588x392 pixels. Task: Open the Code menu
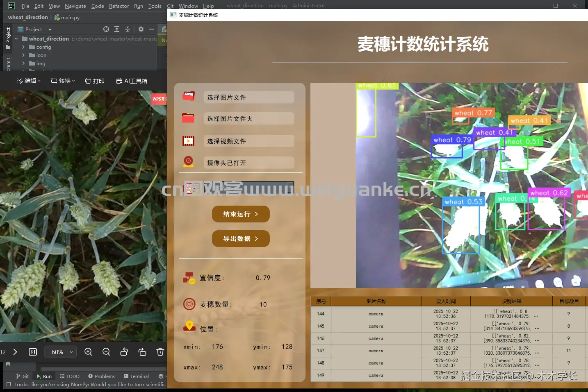pos(98,6)
